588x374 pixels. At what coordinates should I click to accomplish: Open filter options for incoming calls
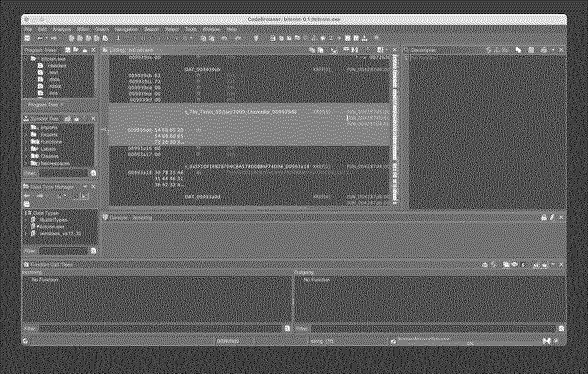click(x=287, y=328)
